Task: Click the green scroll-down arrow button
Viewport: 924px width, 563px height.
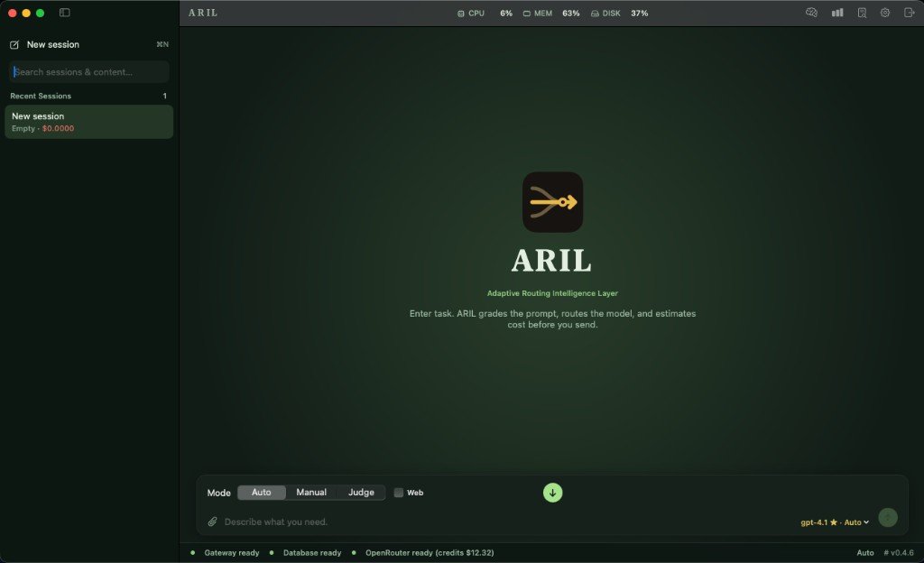Action: (553, 493)
